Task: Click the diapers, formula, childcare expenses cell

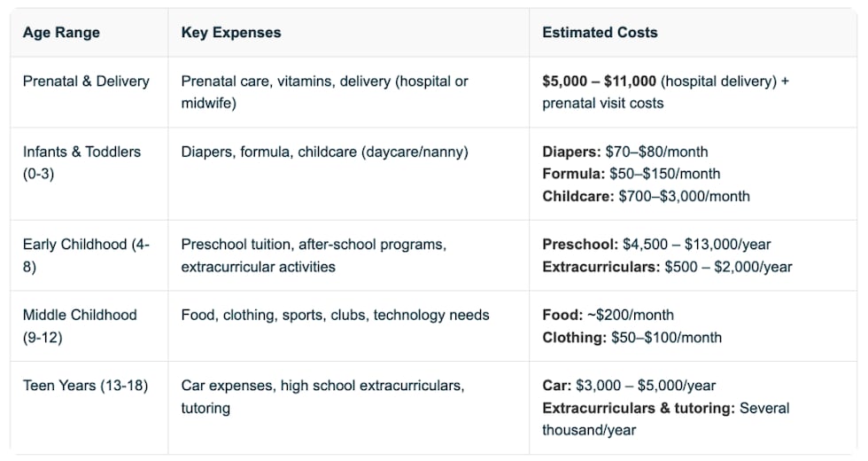Action: [324, 152]
